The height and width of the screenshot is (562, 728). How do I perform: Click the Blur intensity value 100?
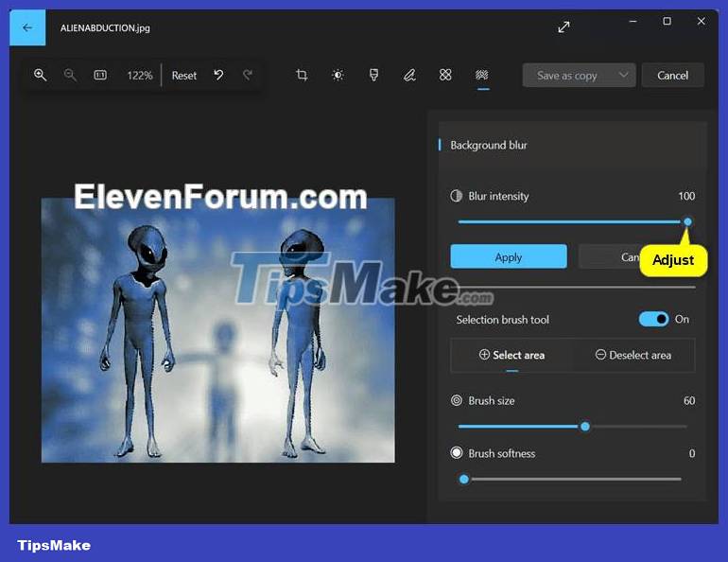click(686, 196)
